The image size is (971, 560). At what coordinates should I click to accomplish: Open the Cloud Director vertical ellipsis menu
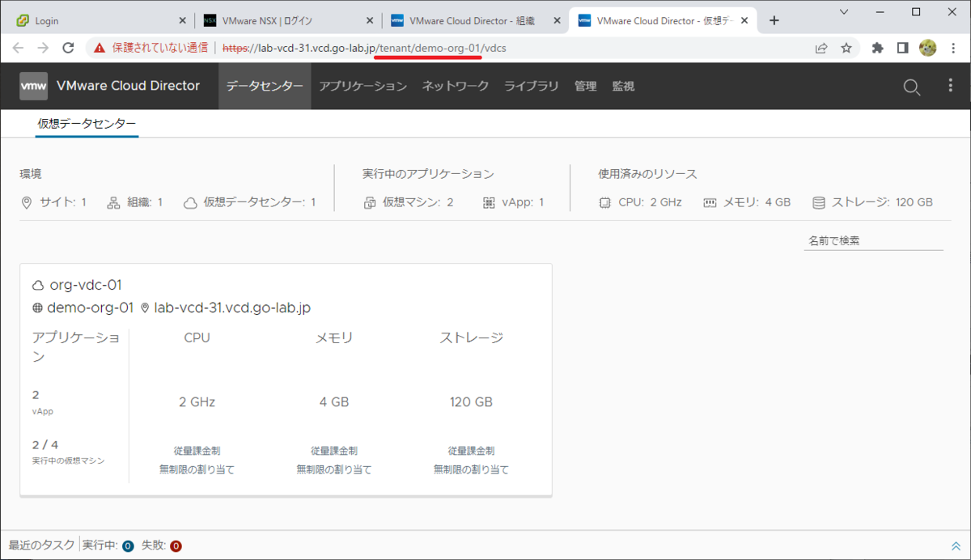click(x=951, y=86)
